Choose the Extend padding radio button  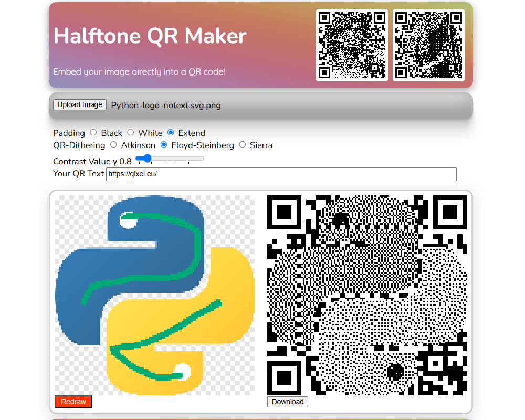coord(171,133)
